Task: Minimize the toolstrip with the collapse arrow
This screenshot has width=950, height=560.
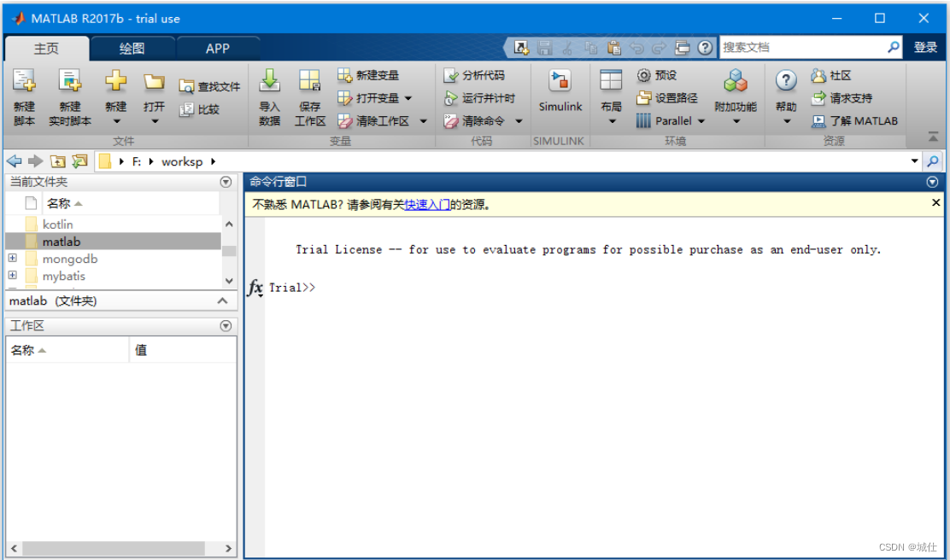Action: [x=933, y=137]
